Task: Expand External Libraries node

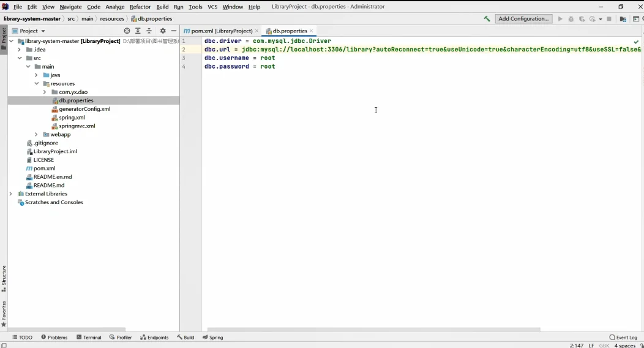Action: pyautogui.click(x=11, y=194)
